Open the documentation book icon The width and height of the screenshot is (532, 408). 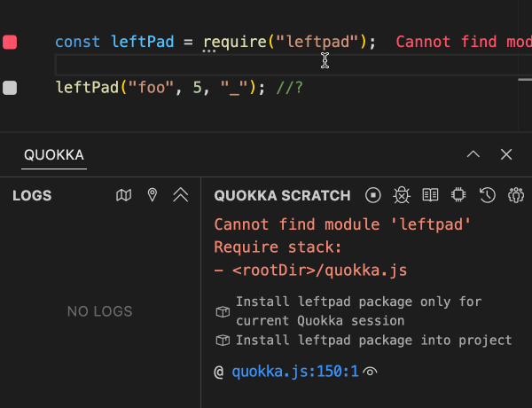tap(430, 195)
